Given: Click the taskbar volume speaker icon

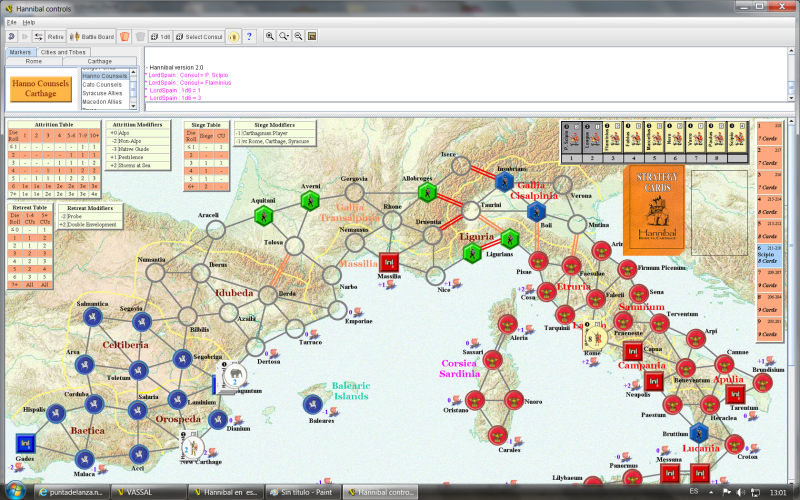Looking at the screenshot, I should coord(740,492).
